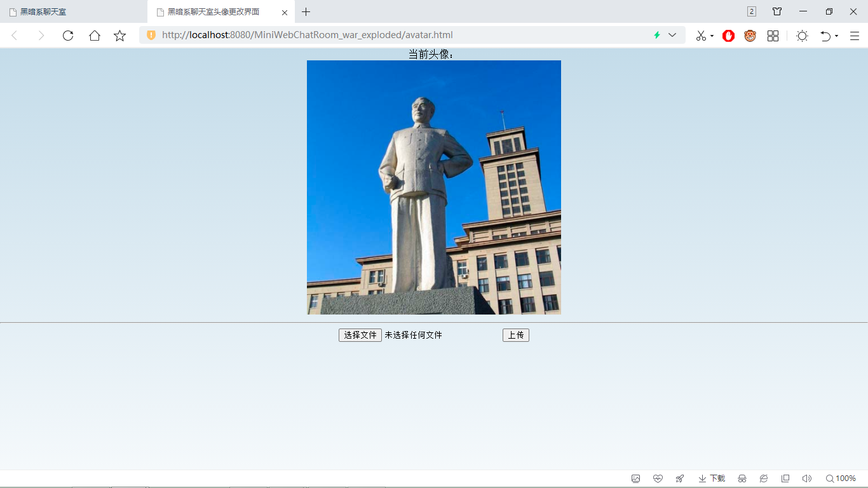
Task: Click the 未选择任何文件 text
Action: pyautogui.click(x=413, y=335)
